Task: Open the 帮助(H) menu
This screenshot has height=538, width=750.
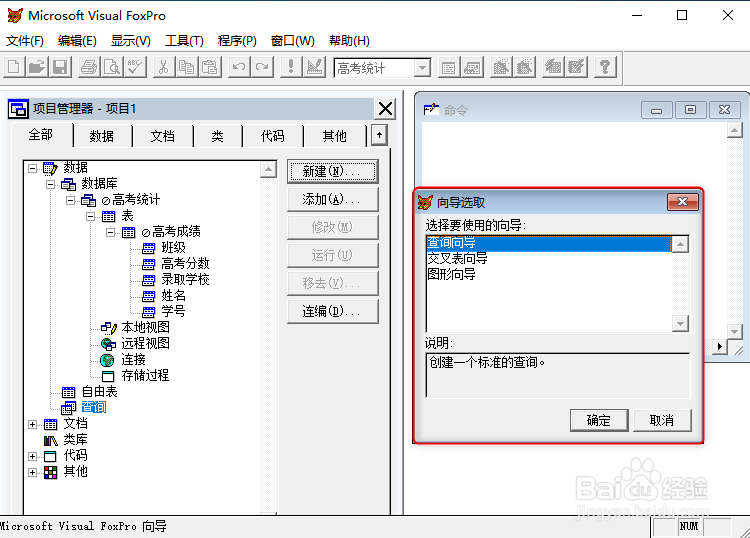Action: point(349,41)
